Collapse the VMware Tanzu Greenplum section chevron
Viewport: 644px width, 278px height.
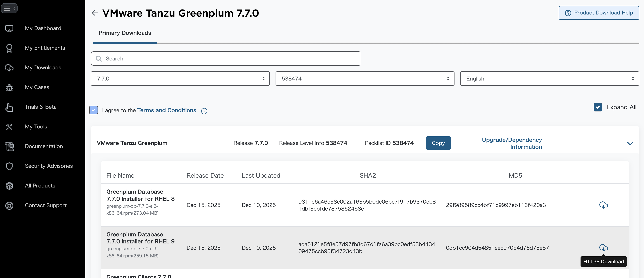pos(630,143)
